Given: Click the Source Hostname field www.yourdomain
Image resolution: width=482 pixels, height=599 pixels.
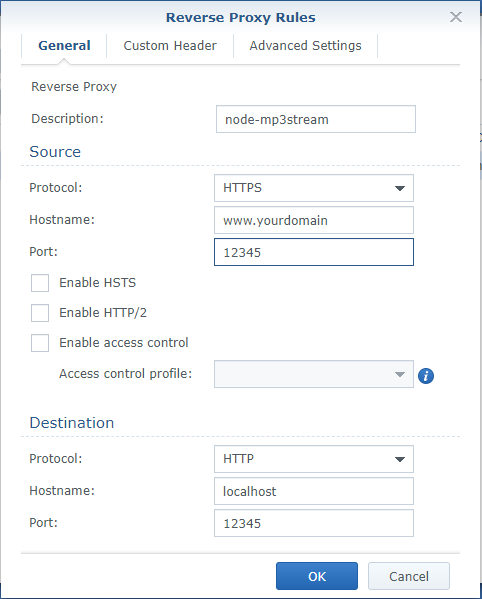Looking at the screenshot, I should [x=314, y=220].
